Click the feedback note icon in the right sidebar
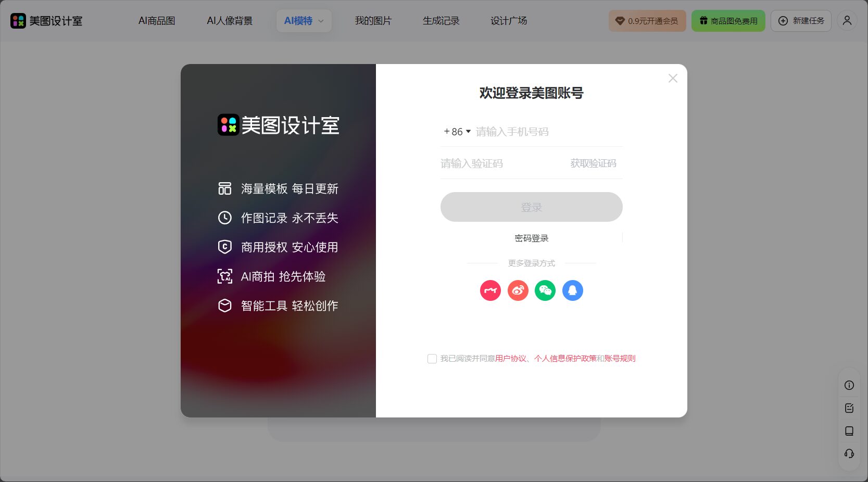 coord(849,408)
